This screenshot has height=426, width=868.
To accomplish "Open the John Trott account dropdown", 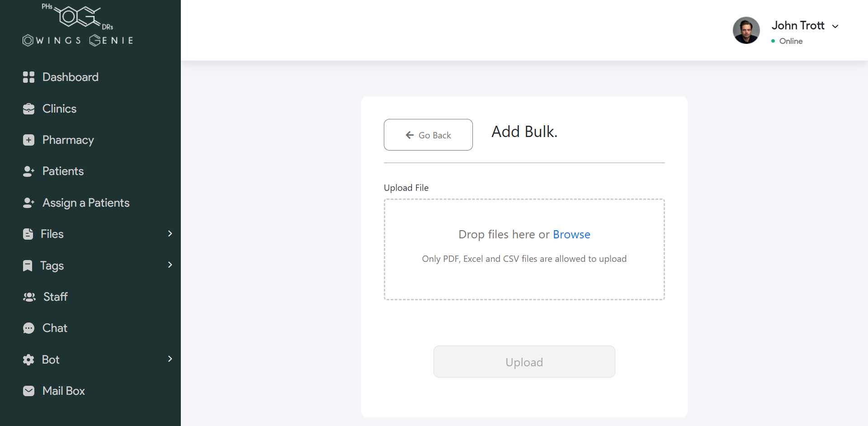I will click(x=835, y=26).
